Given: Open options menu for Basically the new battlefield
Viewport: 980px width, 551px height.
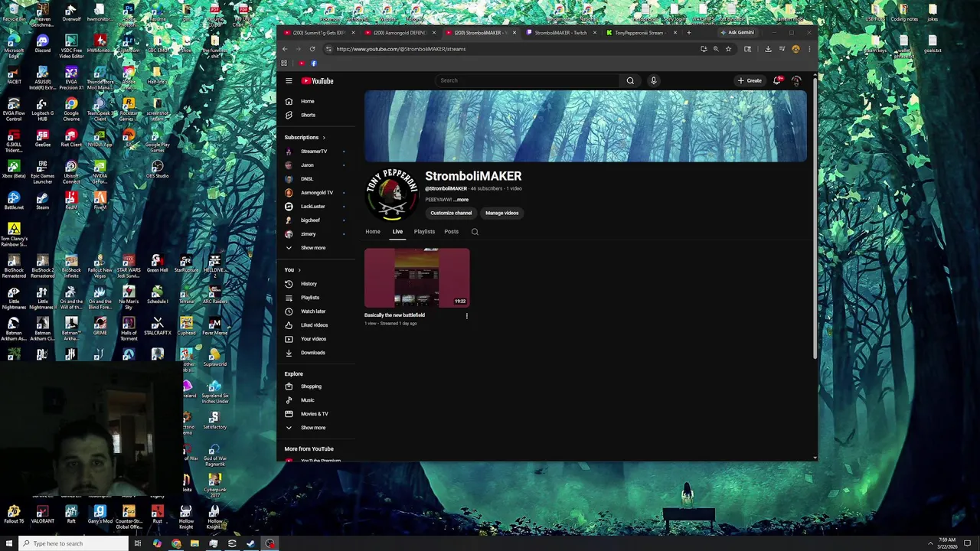Looking at the screenshot, I should [466, 315].
